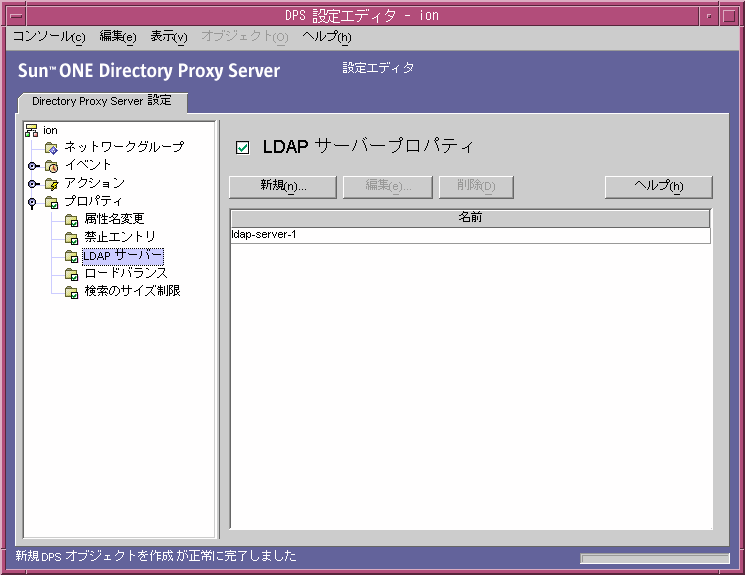
Task: Maximize the DPS 設定エディタ window
Action: coord(729,16)
